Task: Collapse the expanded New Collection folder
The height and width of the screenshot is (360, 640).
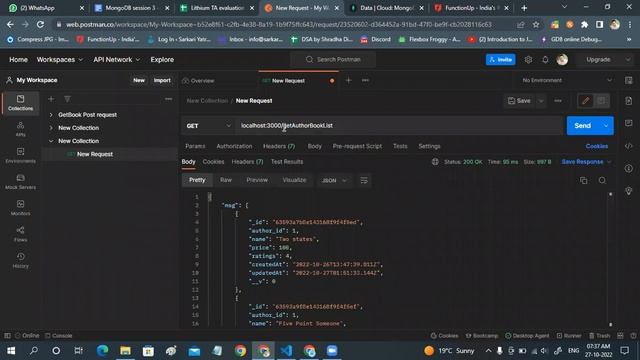Action: coord(51,141)
